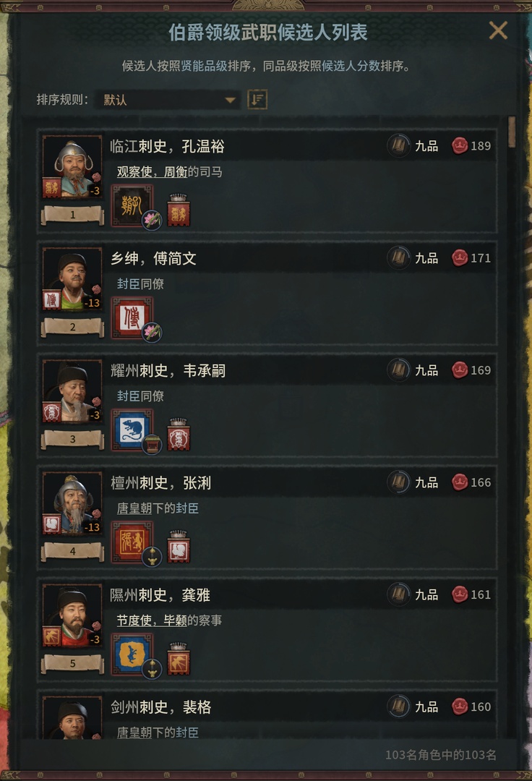532x781 pixels.
Task: Select the 剑州刺史, 裴格 candidate entry
Action: pyautogui.click(x=267, y=714)
